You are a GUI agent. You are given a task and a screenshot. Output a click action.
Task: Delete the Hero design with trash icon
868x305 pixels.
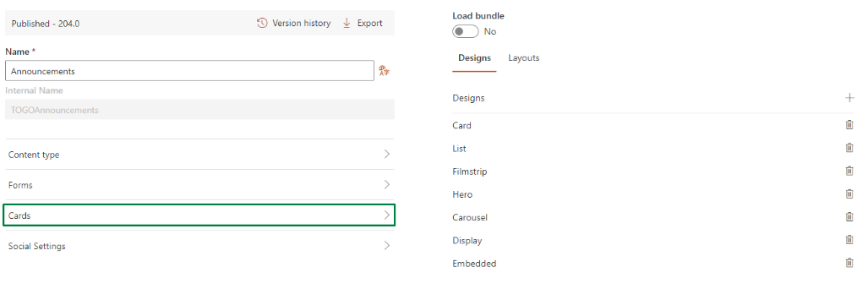tap(849, 193)
